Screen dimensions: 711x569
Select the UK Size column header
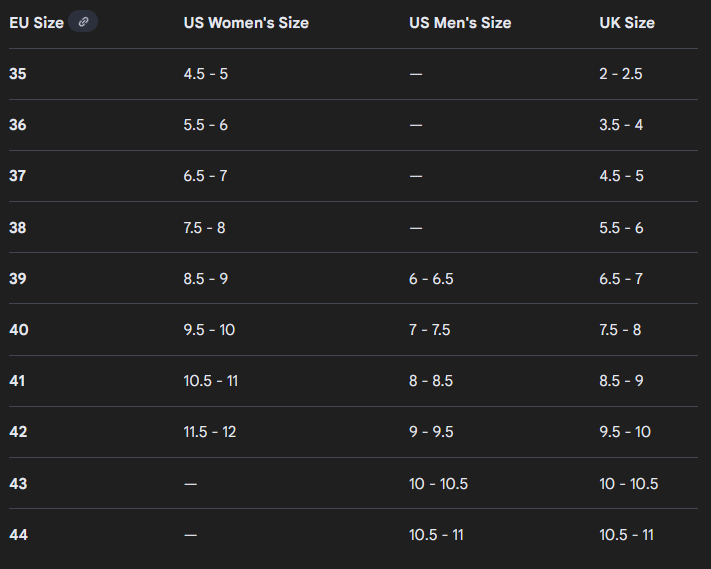(x=627, y=22)
